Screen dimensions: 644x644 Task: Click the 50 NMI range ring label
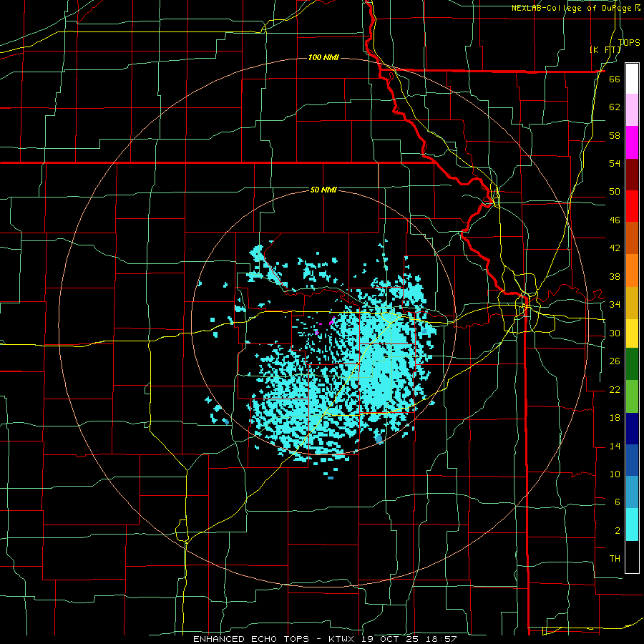tap(323, 190)
